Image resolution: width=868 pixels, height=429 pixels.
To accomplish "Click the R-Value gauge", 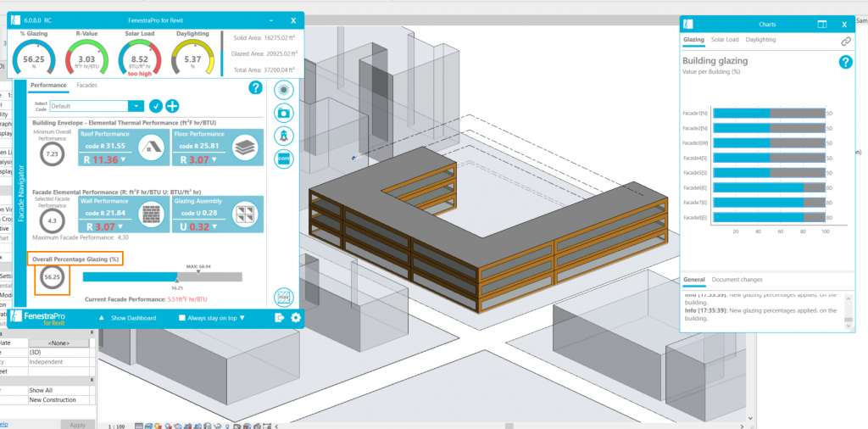I will [x=87, y=58].
